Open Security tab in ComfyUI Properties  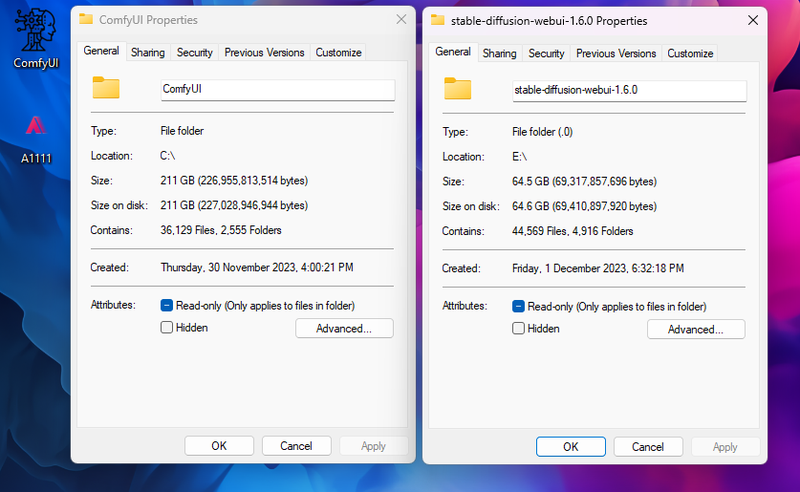194,53
